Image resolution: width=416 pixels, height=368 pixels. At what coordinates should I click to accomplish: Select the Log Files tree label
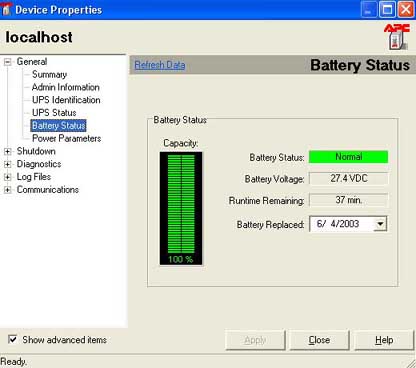34,177
